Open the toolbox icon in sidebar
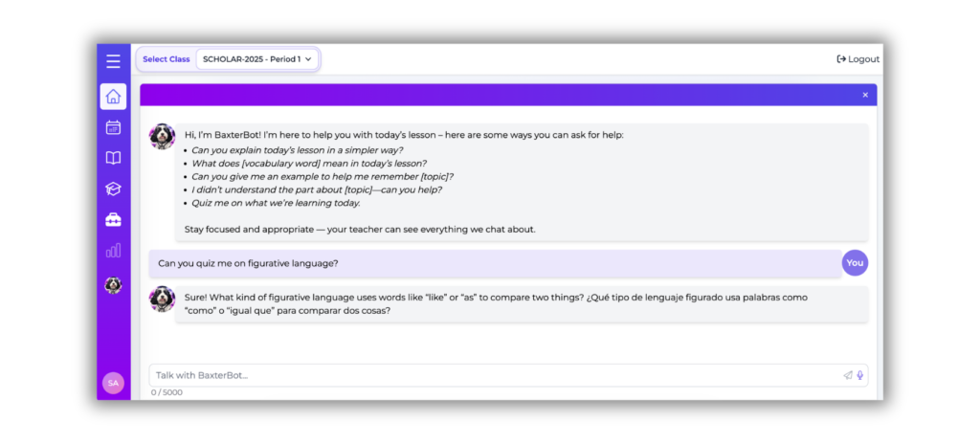Screen dimensions: 980x444 point(113,220)
